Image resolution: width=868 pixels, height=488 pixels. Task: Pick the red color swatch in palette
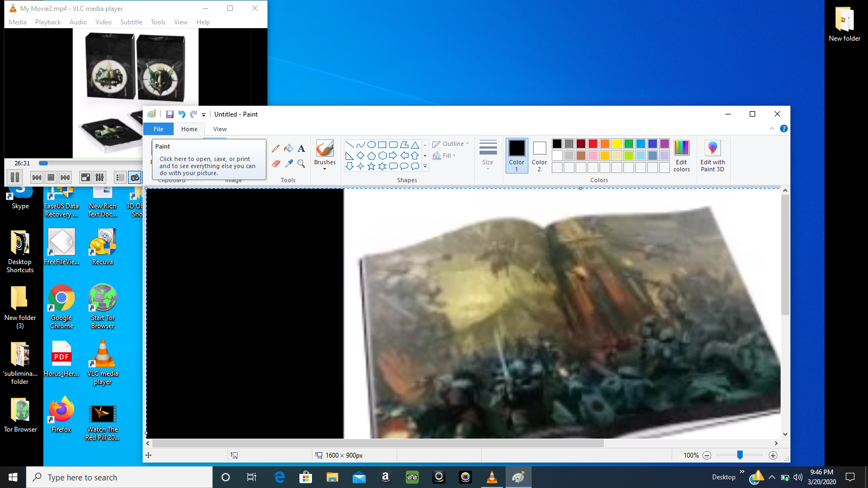click(593, 144)
